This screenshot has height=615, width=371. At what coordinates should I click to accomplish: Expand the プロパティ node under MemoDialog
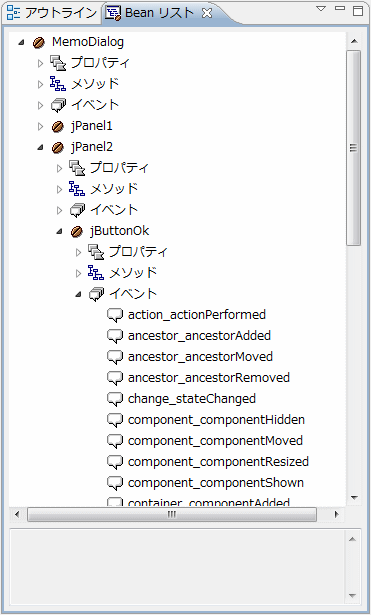click(40, 63)
